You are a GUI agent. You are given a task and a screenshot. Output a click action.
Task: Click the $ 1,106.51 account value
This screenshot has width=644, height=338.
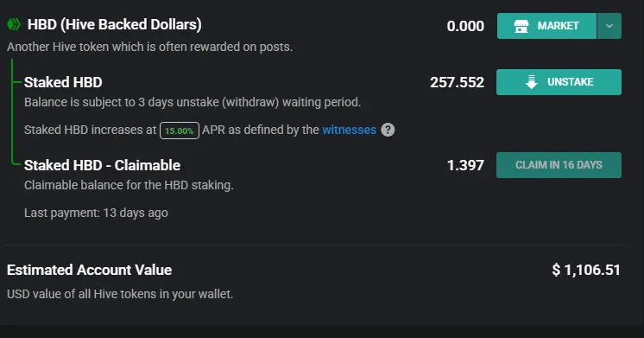point(586,271)
